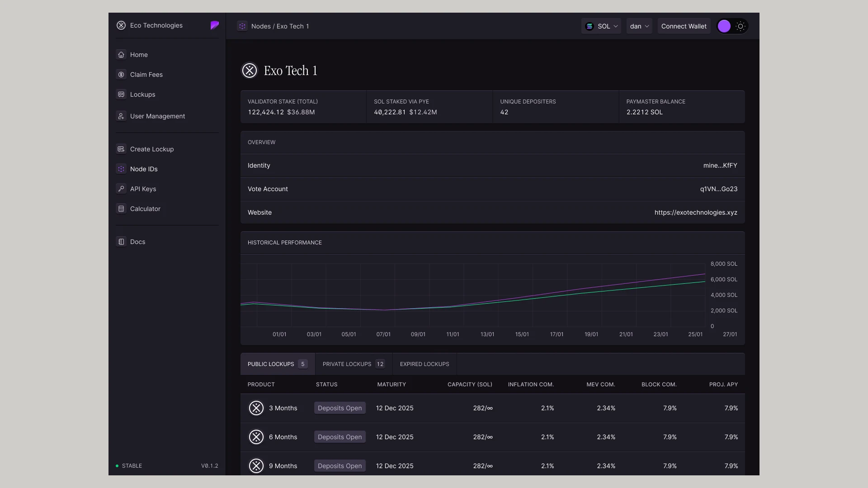Open the Claim Fees page

point(167,75)
